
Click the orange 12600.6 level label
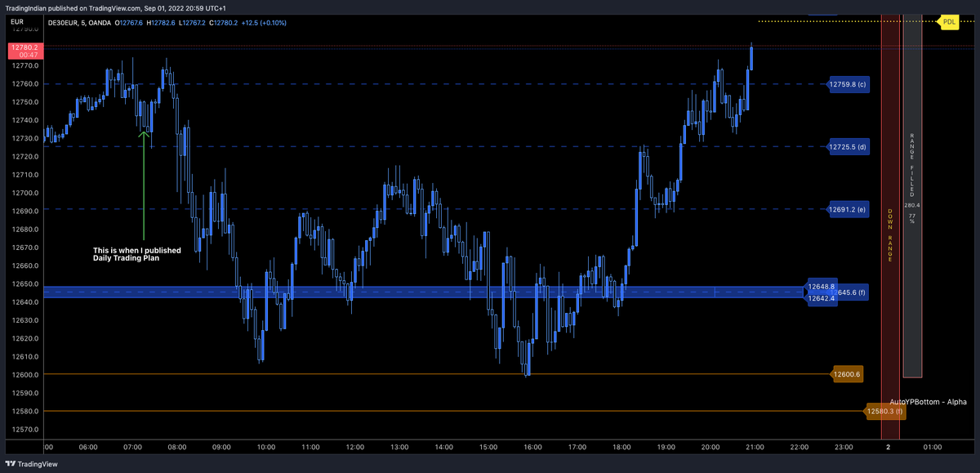click(847, 374)
